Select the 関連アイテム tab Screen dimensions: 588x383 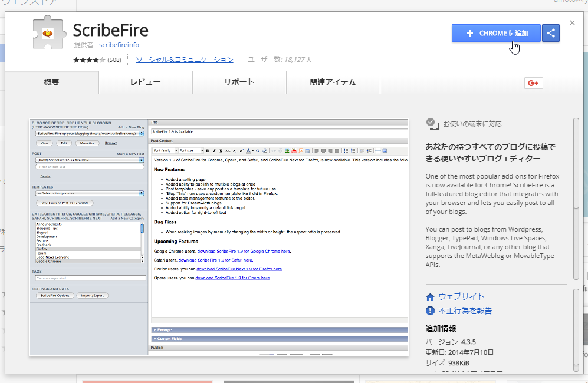(333, 82)
